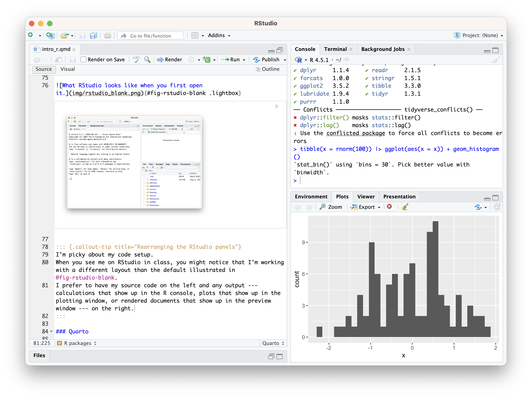The width and height of the screenshot is (532, 399).
Task: Click the Zoom plot button
Action: click(x=331, y=207)
